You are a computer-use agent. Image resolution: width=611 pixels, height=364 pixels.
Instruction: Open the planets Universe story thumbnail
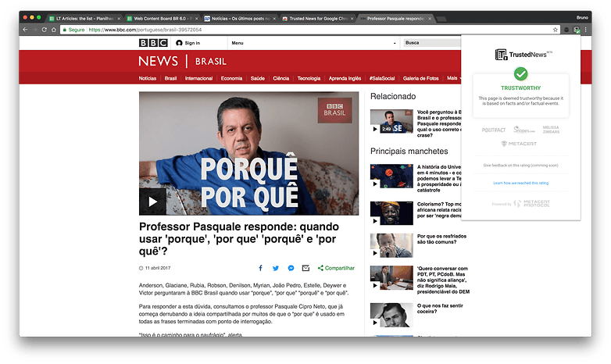coord(391,177)
